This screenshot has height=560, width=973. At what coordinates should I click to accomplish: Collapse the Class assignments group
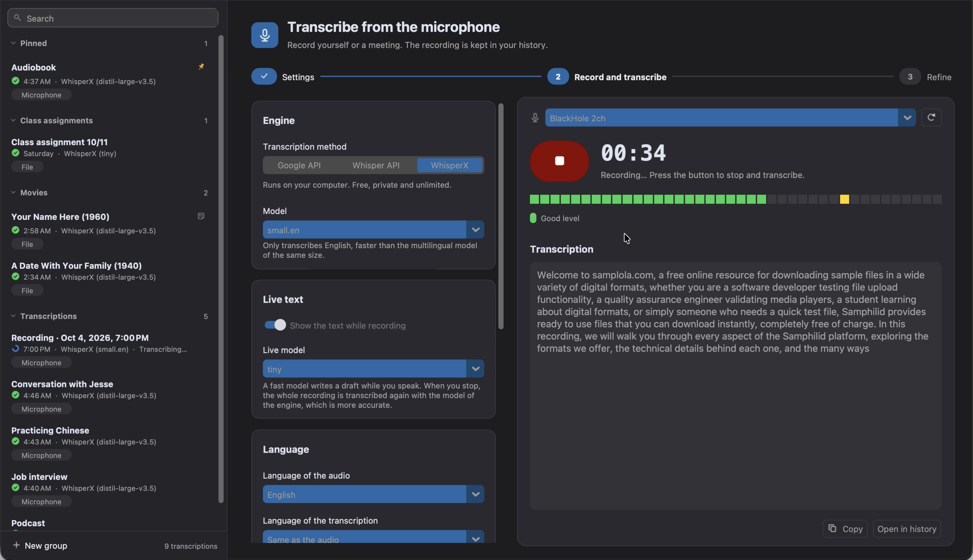point(13,120)
